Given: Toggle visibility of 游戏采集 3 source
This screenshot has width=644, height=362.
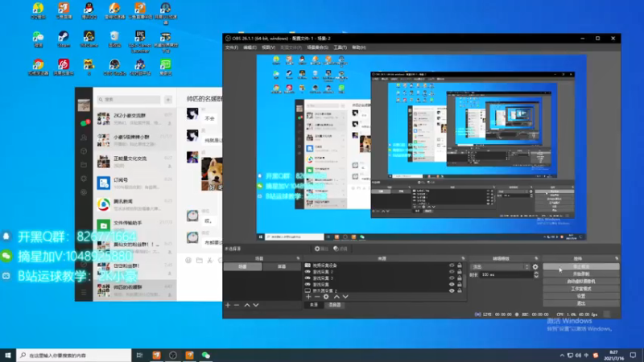Looking at the screenshot, I should click(452, 278).
